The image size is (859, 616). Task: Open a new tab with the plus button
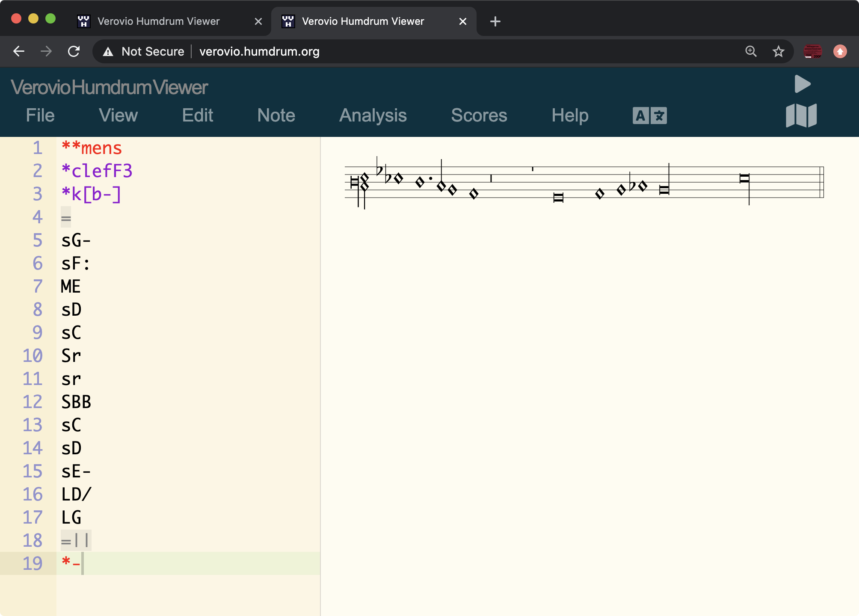[495, 21]
